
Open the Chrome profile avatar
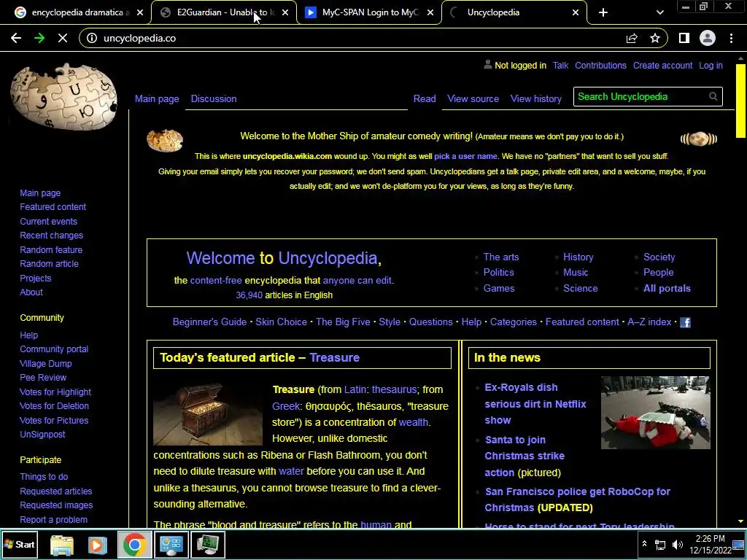click(x=708, y=38)
